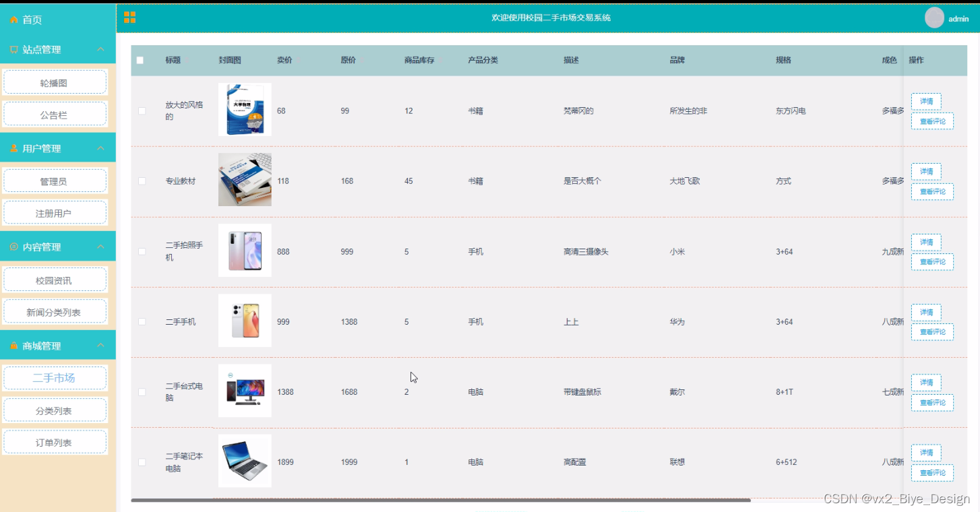Click the 联想 brand cell
The width and height of the screenshot is (980, 512).
(677, 462)
